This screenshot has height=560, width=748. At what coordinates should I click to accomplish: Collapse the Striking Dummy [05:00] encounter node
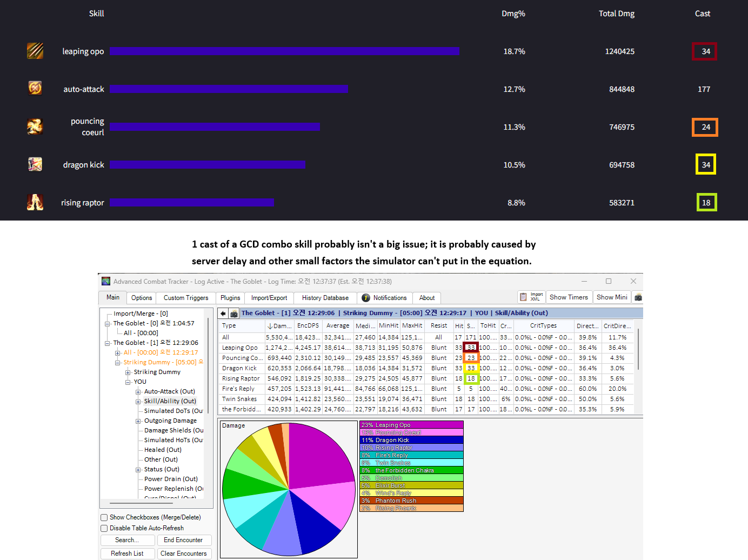tap(117, 362)
